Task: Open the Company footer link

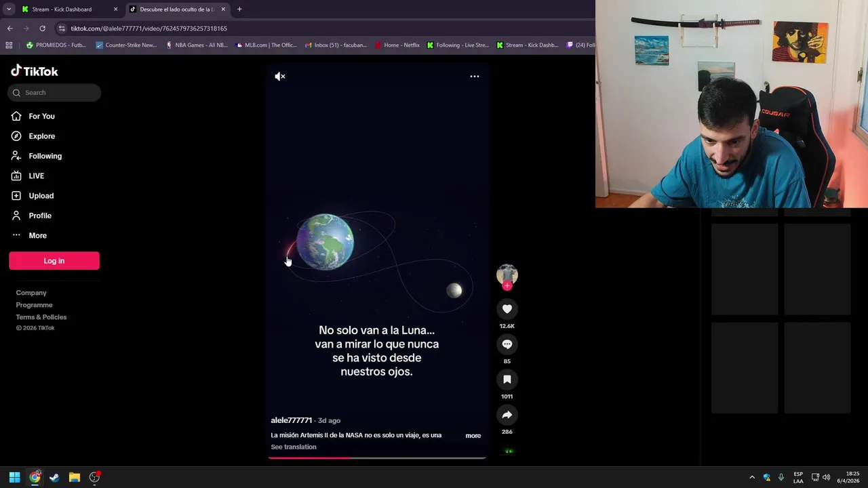Action: 31,293
